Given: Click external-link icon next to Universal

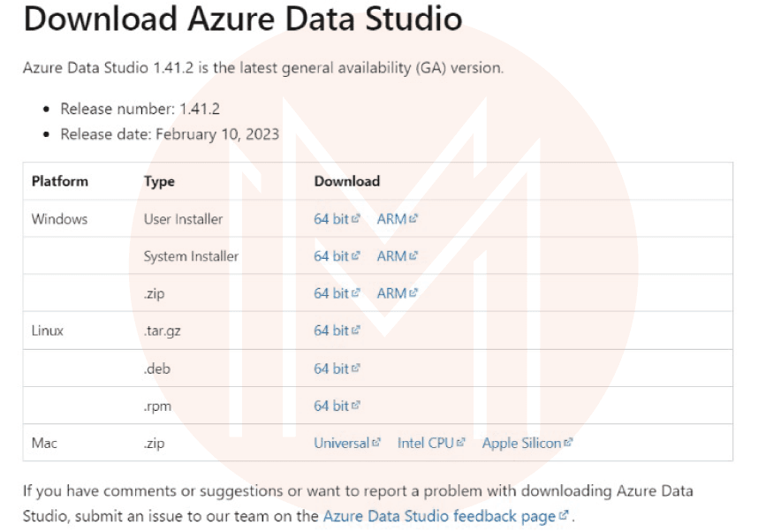Looking at the screenshot, I should 375,443.
